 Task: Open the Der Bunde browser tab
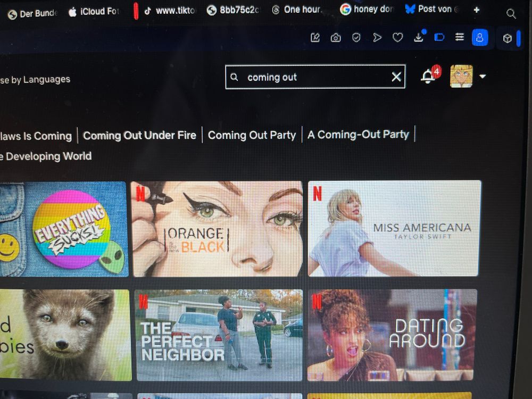[x=32, y=14]
